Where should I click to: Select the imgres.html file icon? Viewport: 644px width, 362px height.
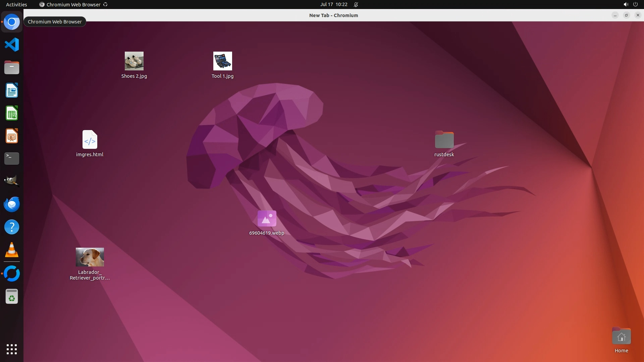coord(90,139)
